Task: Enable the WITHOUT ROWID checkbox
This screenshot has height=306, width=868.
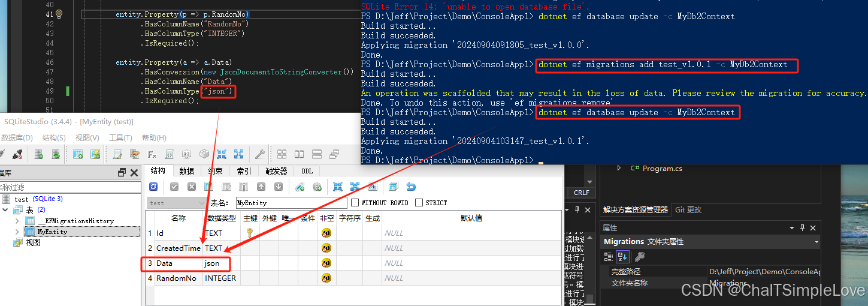Action: 355,203
